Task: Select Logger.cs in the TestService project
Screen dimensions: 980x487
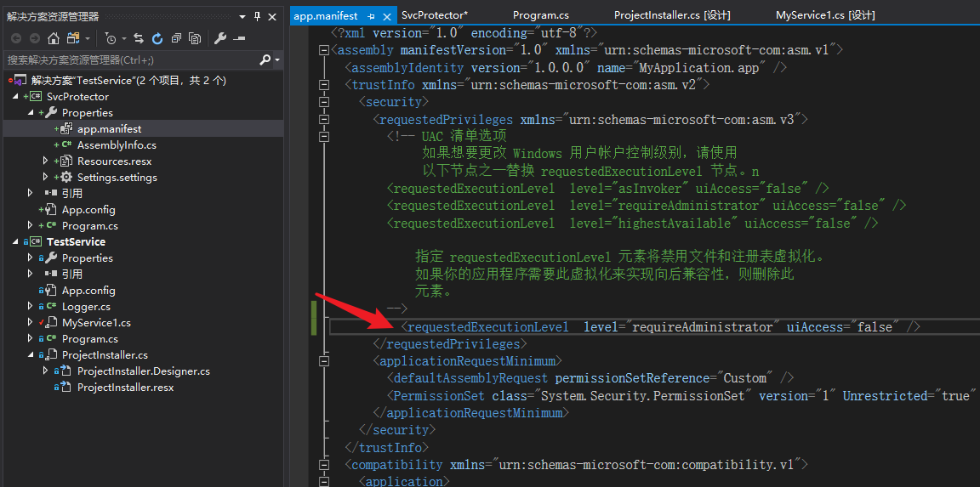Action: click(x=86, y=306)
